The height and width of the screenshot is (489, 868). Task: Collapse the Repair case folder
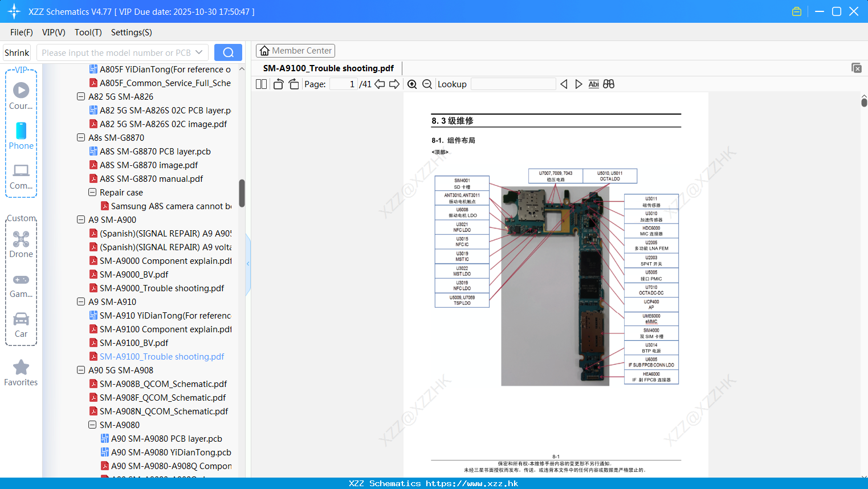click(x=92, y=192)
